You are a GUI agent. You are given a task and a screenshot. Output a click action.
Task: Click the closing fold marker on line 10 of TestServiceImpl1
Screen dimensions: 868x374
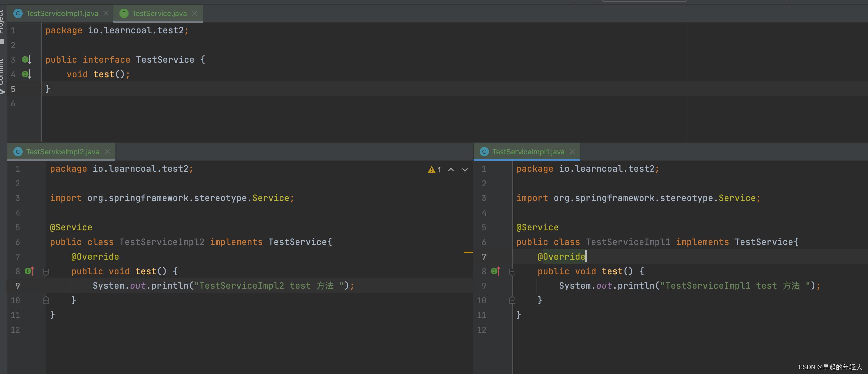[512, 300]
